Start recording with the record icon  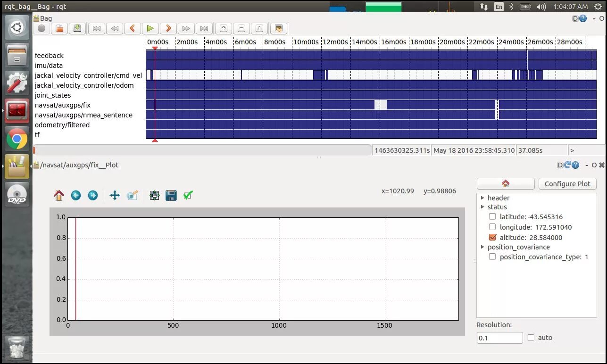[41, 28]
